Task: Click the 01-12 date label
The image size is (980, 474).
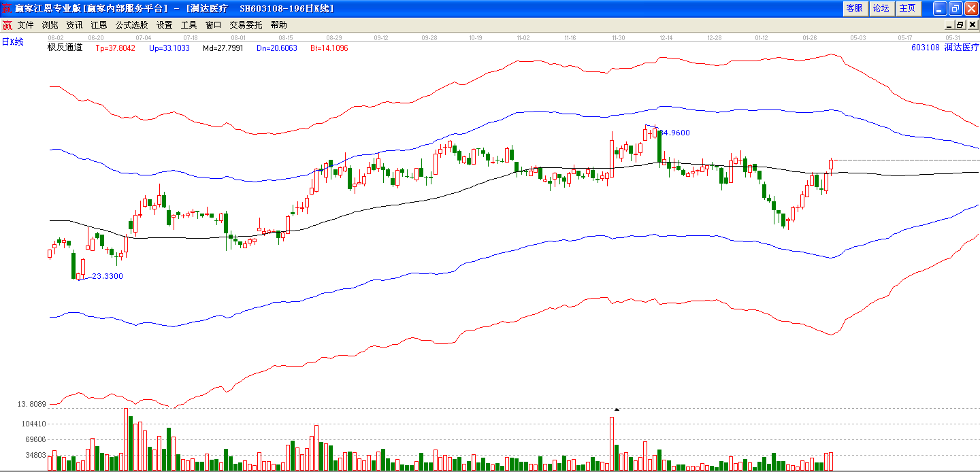Action: (x=762, y=38)
